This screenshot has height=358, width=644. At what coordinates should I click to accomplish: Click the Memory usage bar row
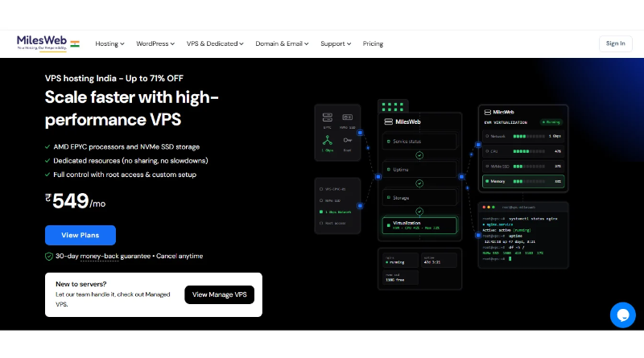(522, 181)
